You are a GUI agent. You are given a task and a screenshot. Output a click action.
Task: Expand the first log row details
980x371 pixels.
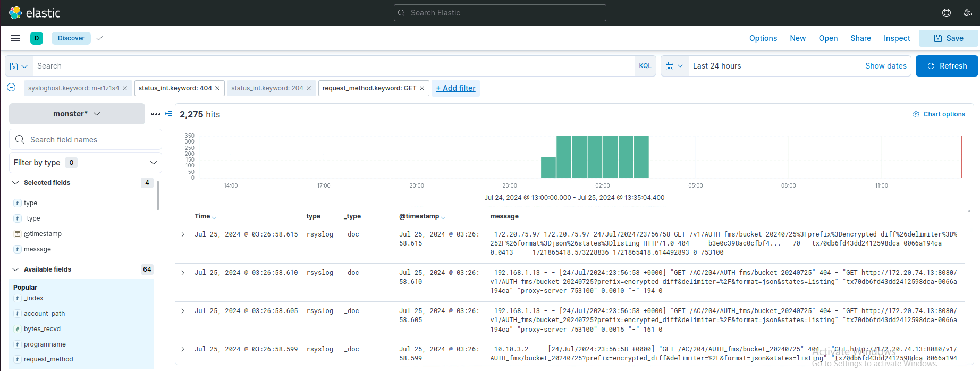[x=183, y=234]
